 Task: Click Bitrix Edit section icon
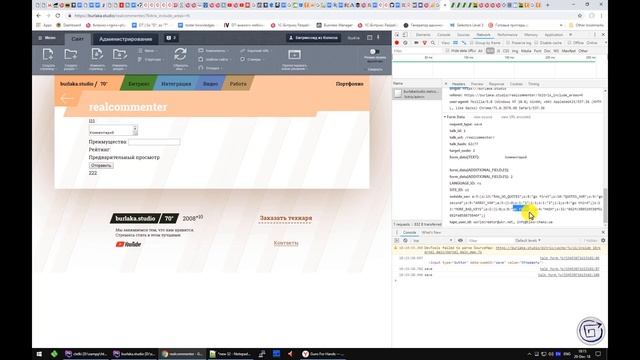(120, 54)
